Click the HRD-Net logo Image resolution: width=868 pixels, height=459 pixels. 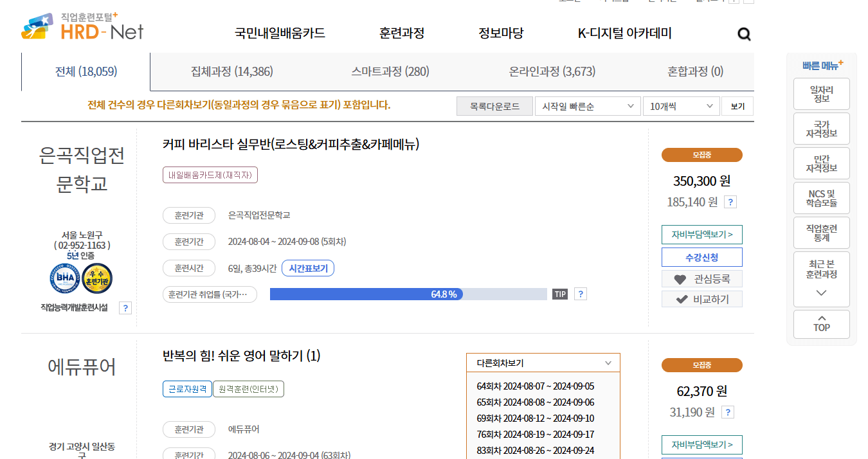[x=80, y=27]
